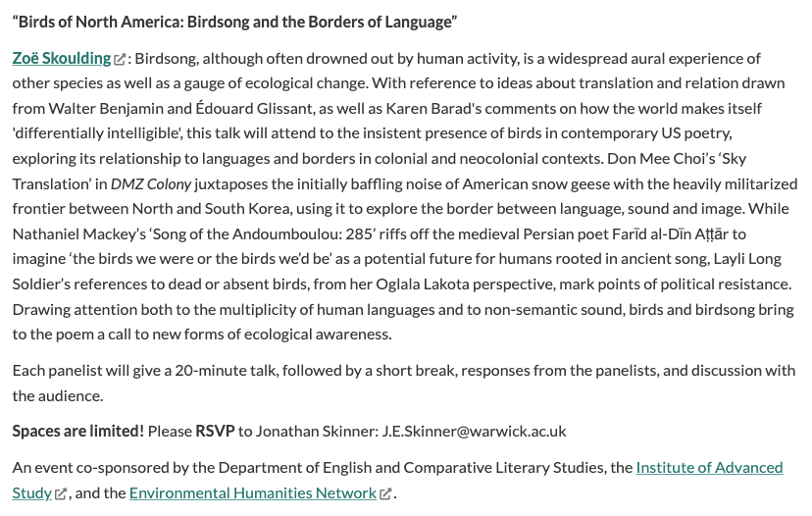Click external-link icon after the word Study

[61, 493]
